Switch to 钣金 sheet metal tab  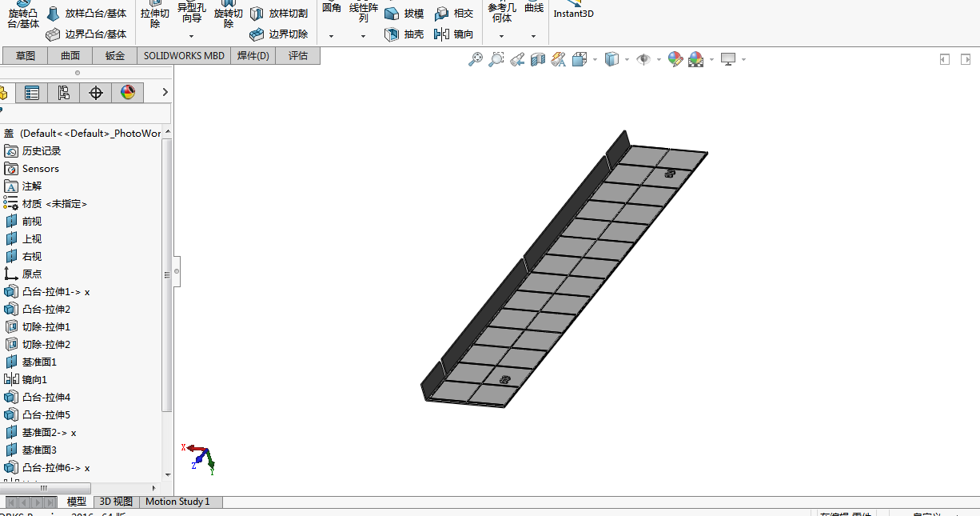tap(115, 55)
